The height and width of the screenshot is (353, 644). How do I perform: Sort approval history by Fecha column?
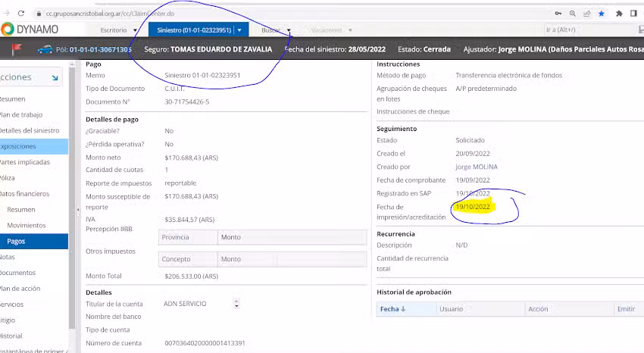coord(392,309)
